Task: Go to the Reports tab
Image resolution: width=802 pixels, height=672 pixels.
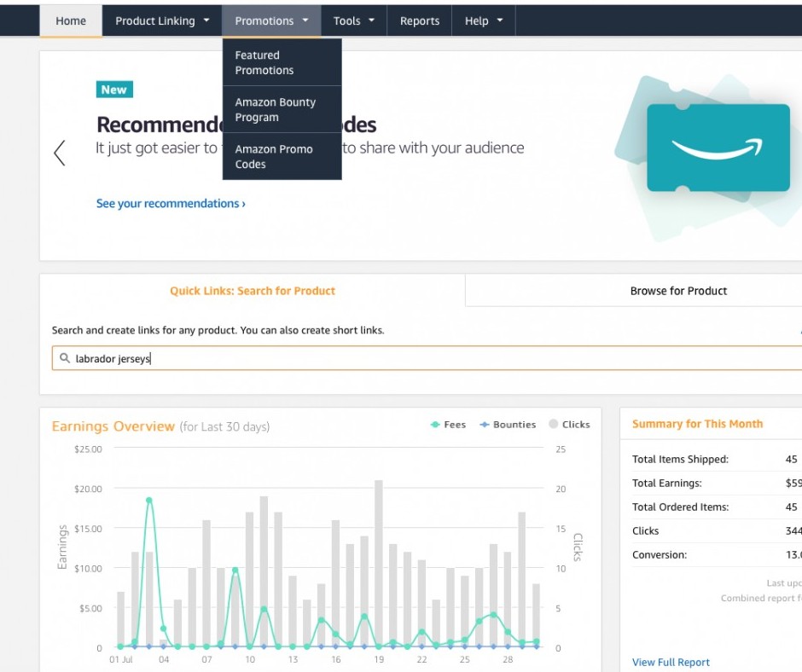Action: 420,21
